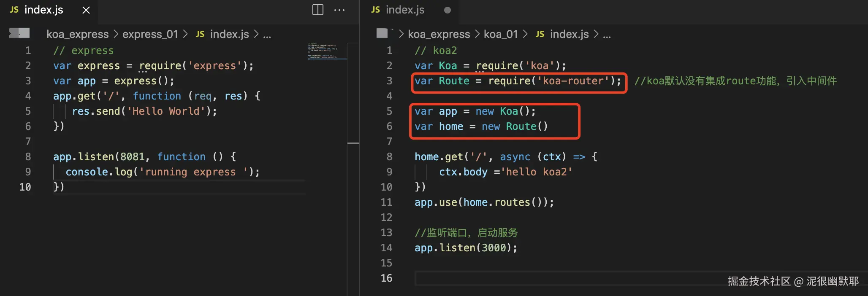Viewport: 868px width, 296px height.
Task: Click the left editor scrollbar marker
Action: 353,143
